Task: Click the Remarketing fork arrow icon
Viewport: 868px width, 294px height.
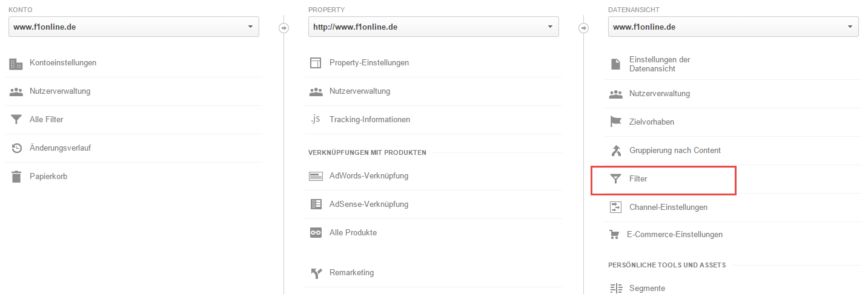Action: point(316,273)
